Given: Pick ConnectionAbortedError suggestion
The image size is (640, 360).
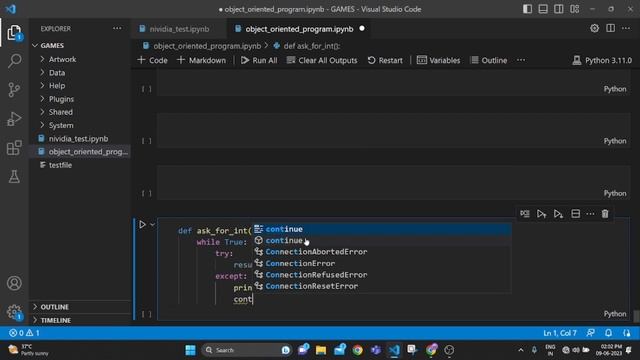Looking at the screenshot, I should pos(382,252).
